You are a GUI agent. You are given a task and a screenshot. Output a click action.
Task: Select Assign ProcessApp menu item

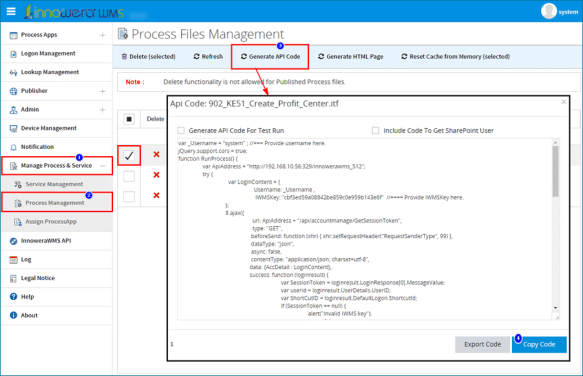[51, 222]
